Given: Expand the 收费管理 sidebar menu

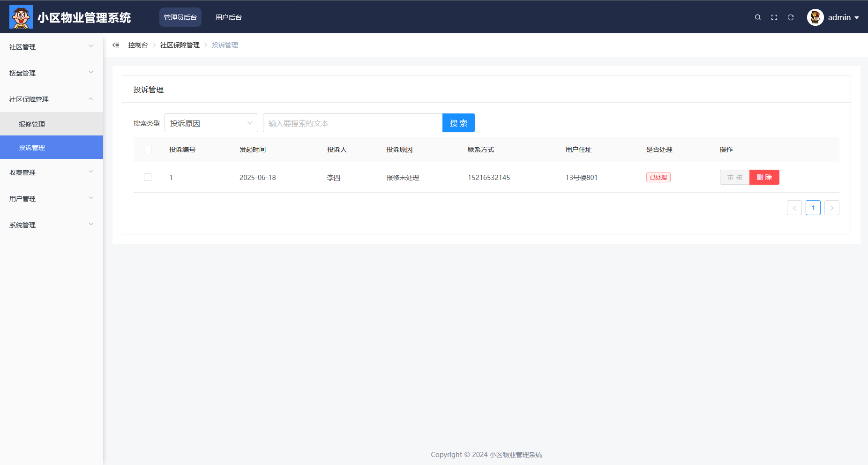Looking at the screenshot, I should tap(52, 172).
